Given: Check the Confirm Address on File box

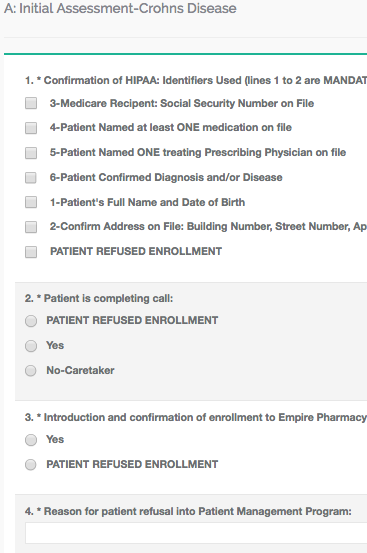Looking at the screenshot, I should pos(31,227).
